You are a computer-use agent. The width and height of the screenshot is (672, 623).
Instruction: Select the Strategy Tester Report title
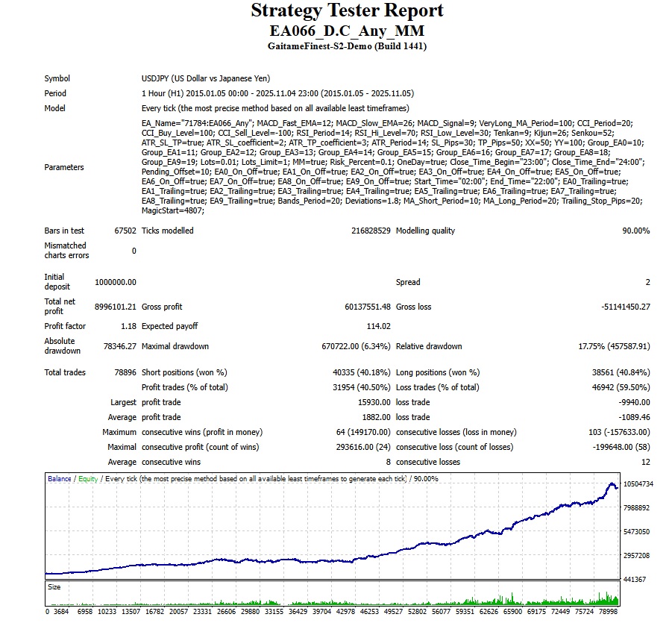[x=347, y=10]
